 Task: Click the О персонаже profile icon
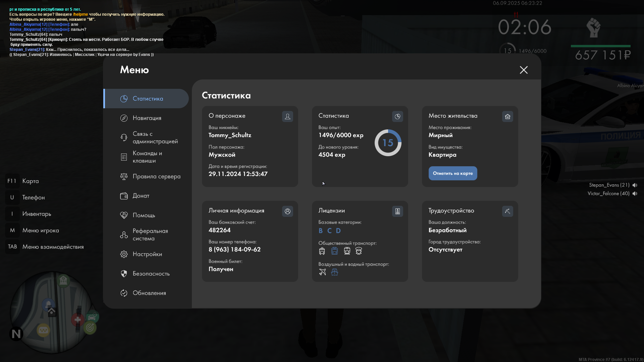click(x=287, y=116)
